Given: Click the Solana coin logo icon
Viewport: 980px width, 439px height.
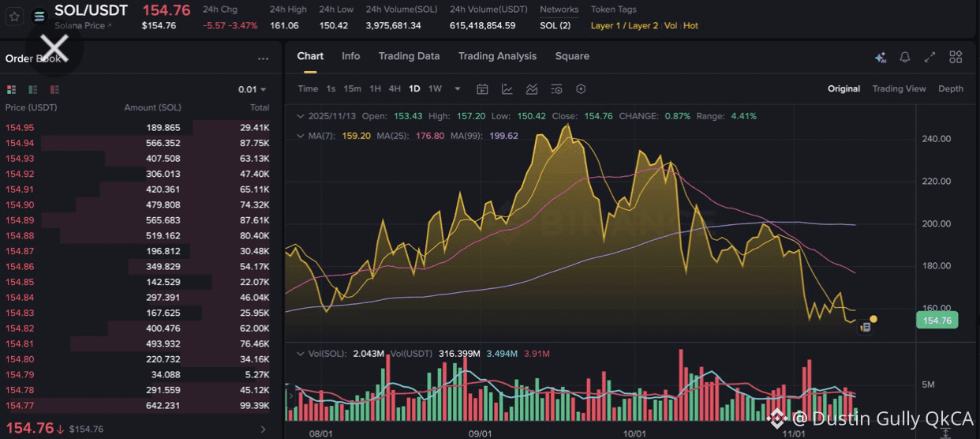Looking at the screenshot, I should point(39,17).
